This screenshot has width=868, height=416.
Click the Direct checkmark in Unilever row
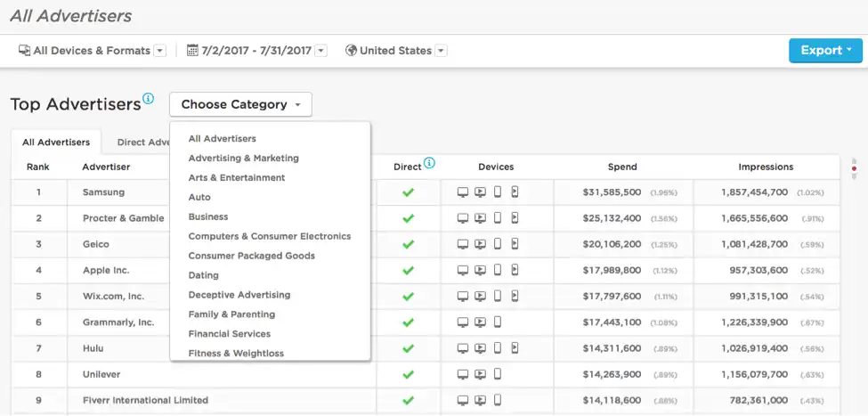[409, 374]
